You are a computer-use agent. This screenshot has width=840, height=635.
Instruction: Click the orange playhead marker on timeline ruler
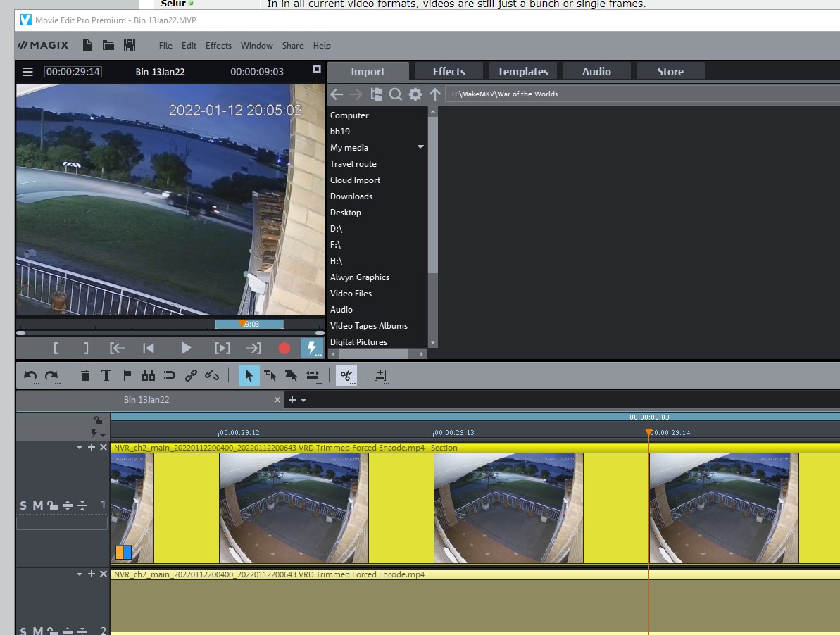(648, 432)
